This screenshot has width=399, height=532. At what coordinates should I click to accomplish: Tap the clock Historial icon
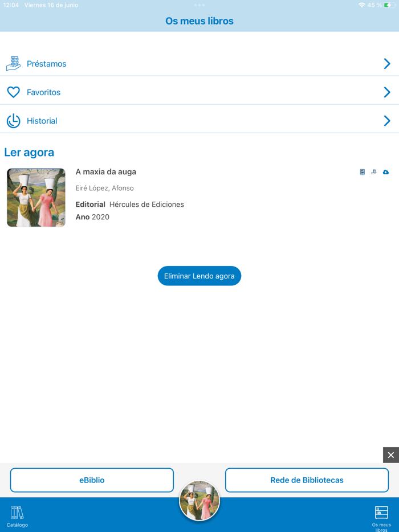click(x=14, y=121)
